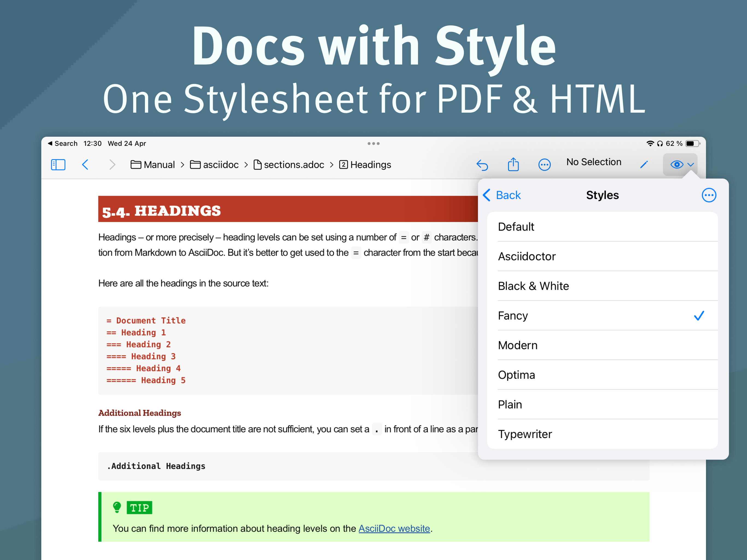Open the sections.adoc breadcrumb
Viewport: 747px width, 560px height.
click(289, 165)
